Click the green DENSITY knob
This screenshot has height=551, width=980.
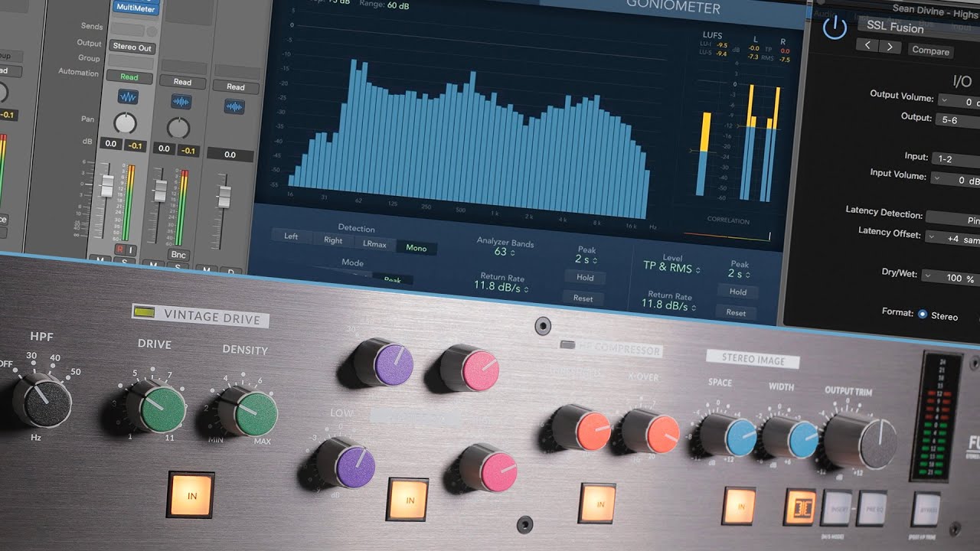247,411
